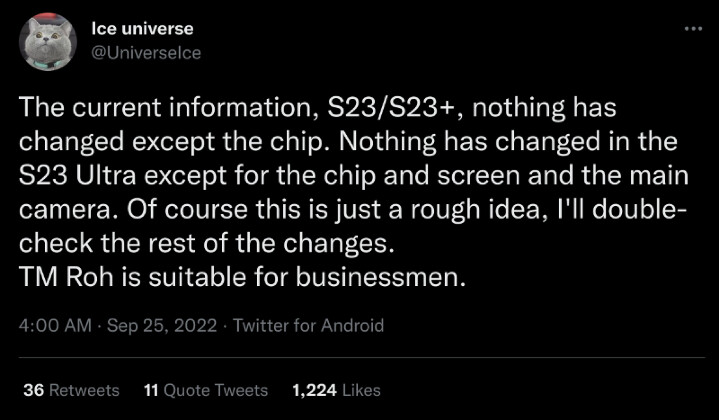Click the gray cat profile avatar
The image size is (719, 420).
point(48,42)
